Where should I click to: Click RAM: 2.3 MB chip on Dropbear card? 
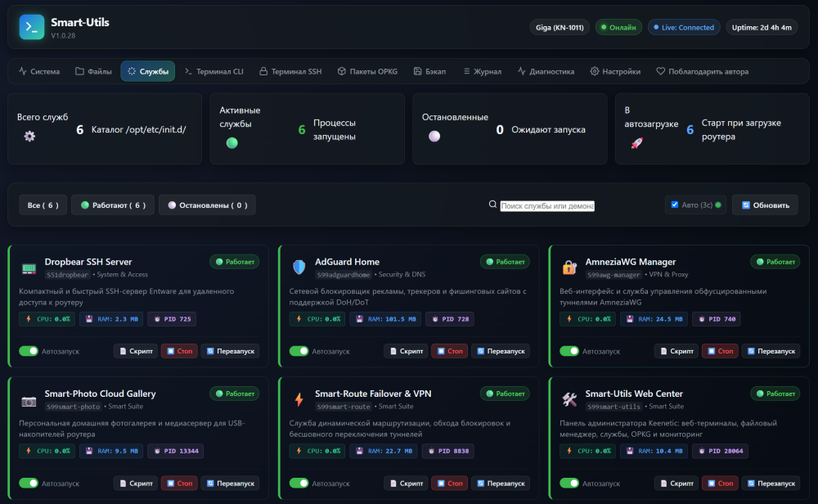pyautogui.click(x=111, y=319)
